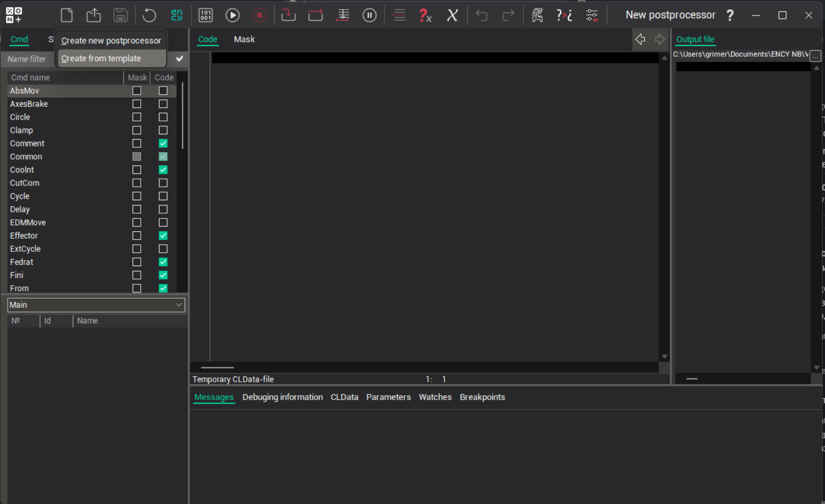The height and width of the screenshot is (504, 825).
Task: Click the new file icon in toolbar
Action: pyautogui.click(x=67, y=15)
